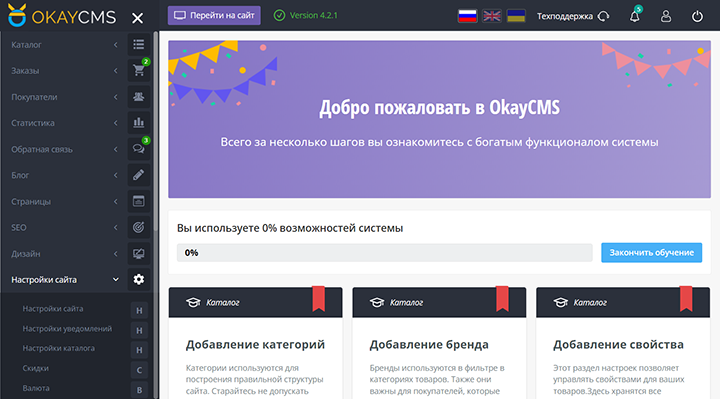Click the Перейти на сайт button

point(214,15)
